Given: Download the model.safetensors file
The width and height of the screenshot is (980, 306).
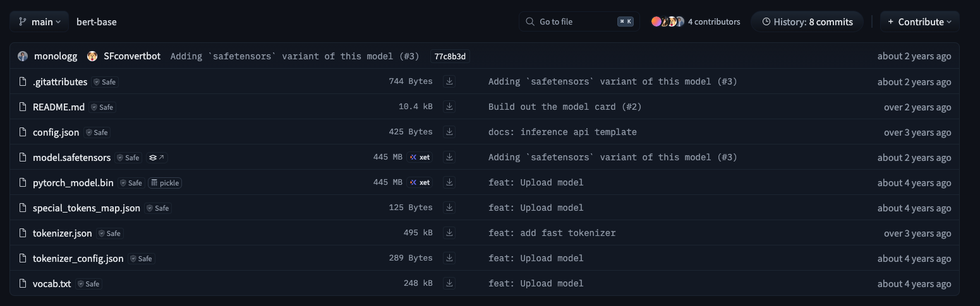Looking at the screenshot, I should pyautogui.click(x=449, y=157).
